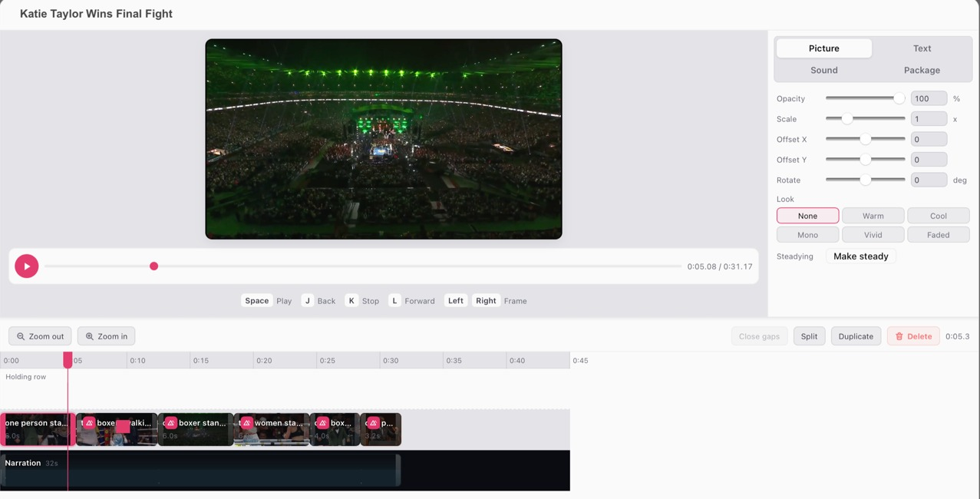
Task: Click the Delete button label
Action: [919, 336]
